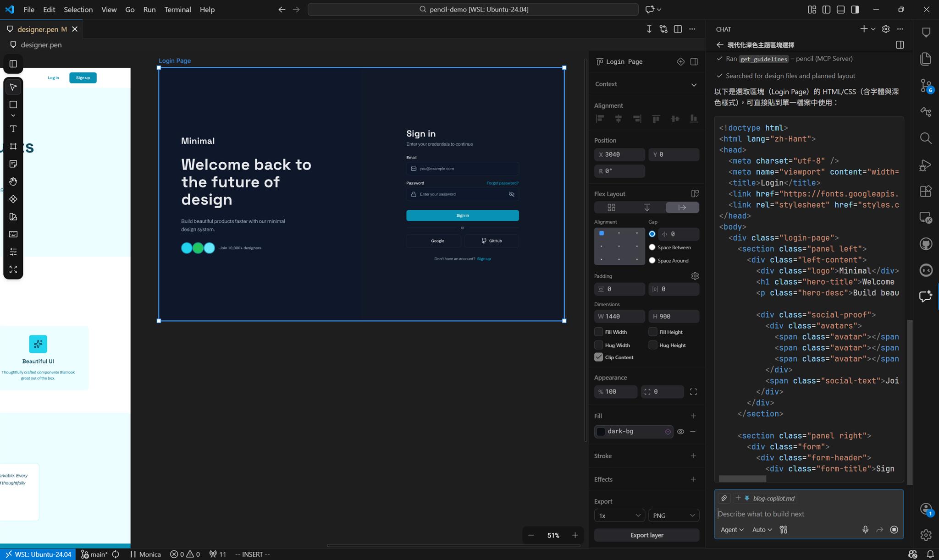
Task: Open the 1x export scale dropdown
Action: (x=619, y=516)
